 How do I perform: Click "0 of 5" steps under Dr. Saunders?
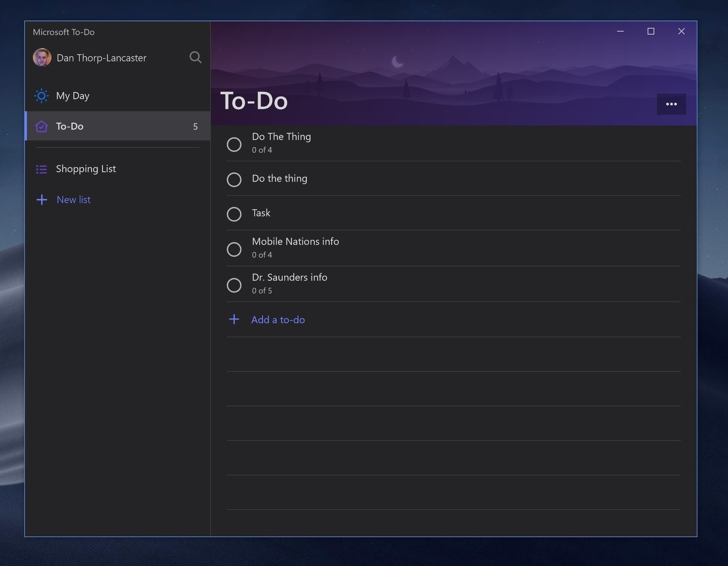tap(262, 291)
